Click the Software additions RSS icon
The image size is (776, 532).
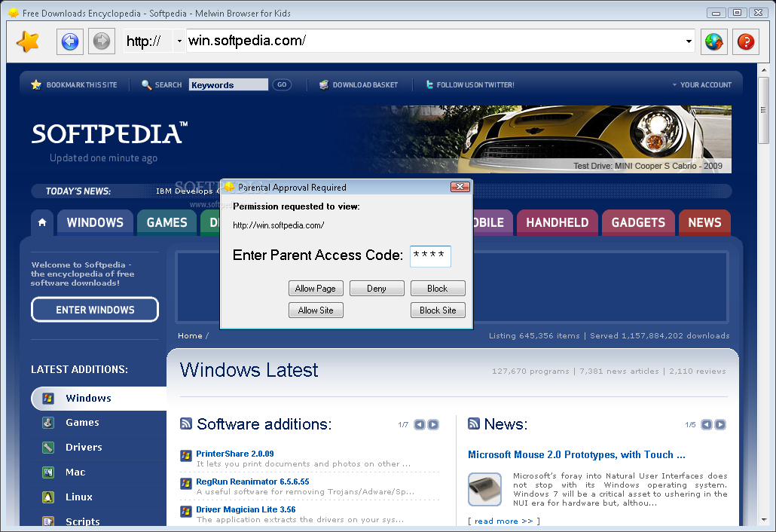point(186,423)
